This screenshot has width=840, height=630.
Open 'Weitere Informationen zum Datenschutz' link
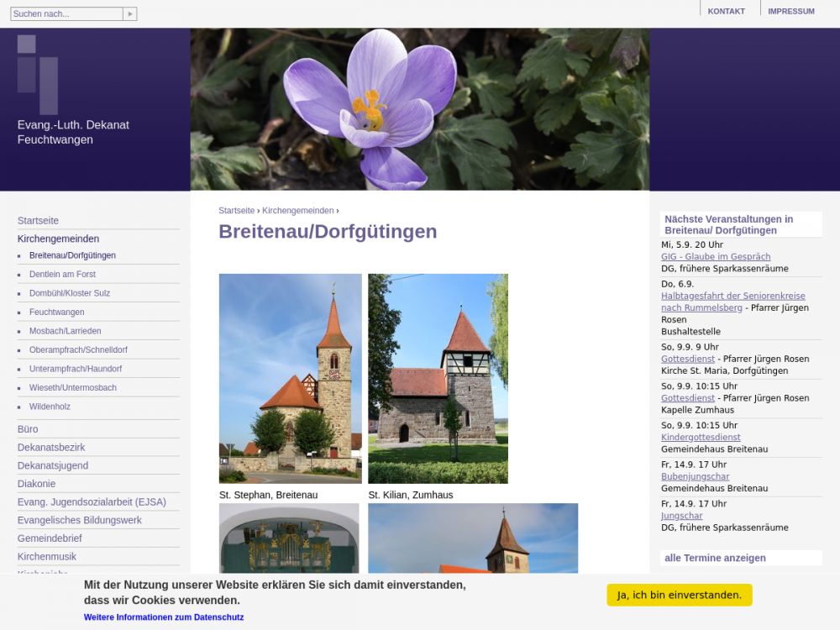[164, 617]
